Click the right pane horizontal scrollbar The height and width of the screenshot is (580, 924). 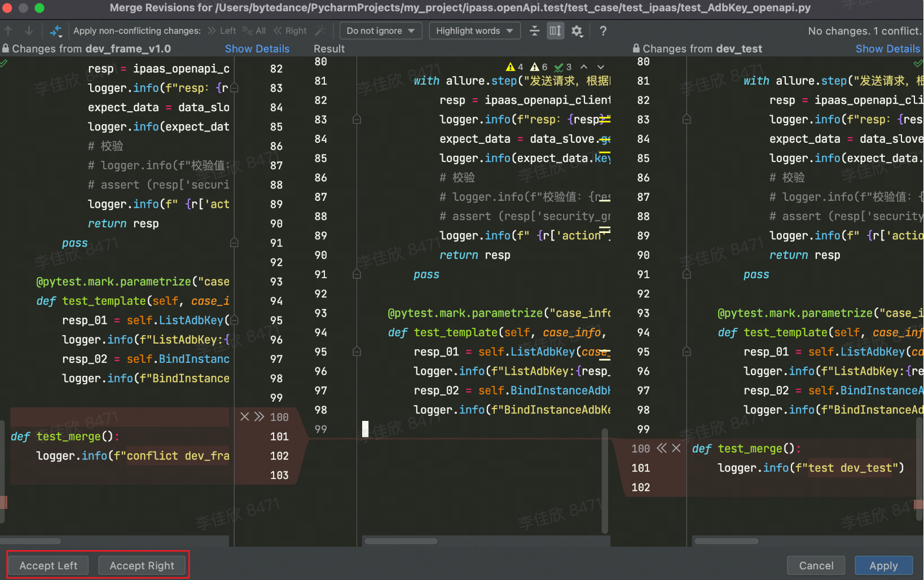(727, 541)
